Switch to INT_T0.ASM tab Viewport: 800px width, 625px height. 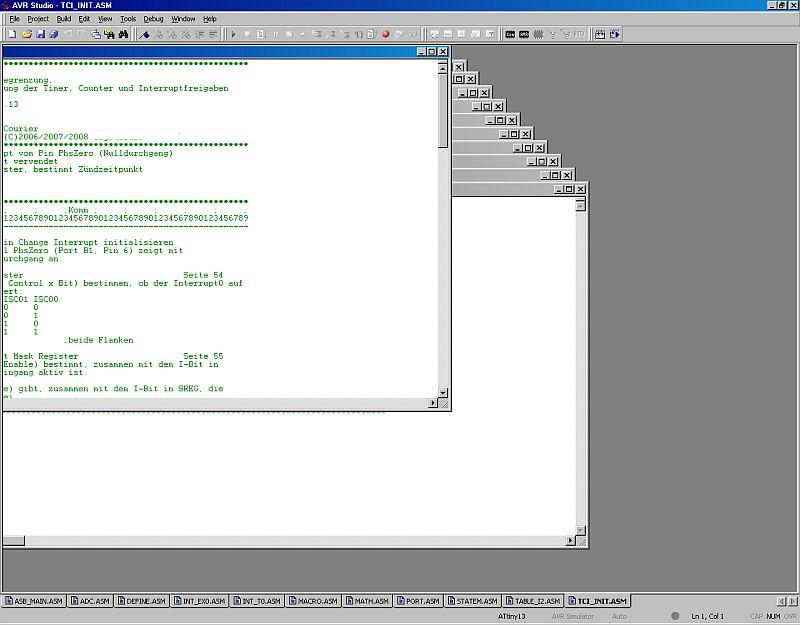[x=257, y=601]
